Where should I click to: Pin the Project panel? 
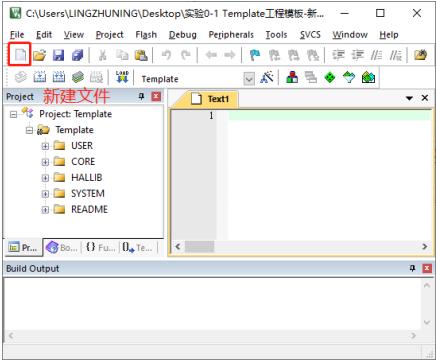142,97
